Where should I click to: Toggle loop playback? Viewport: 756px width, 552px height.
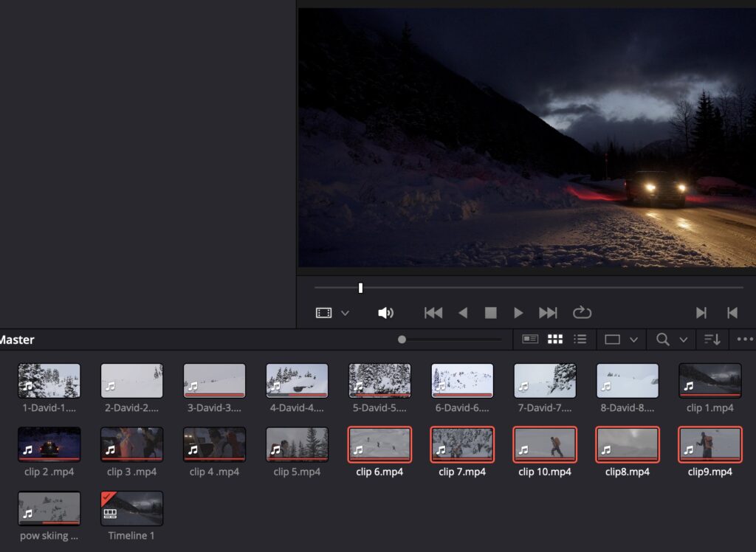click(582, 313)
